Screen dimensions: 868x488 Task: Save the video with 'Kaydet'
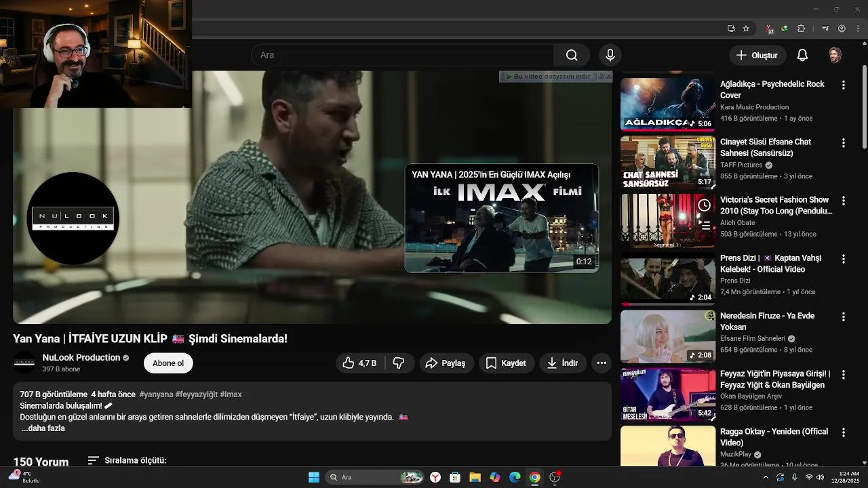click(506, 363)
